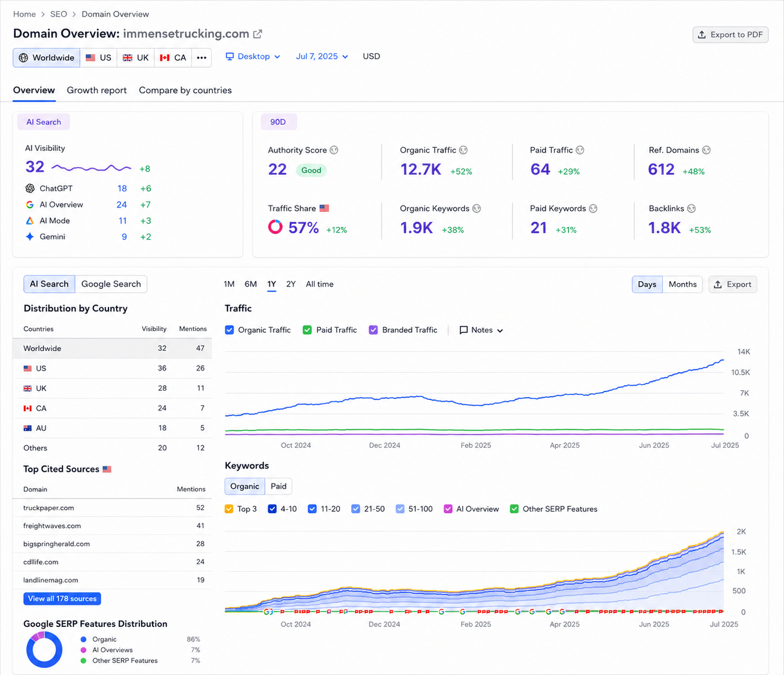
Task: Click info icon next to Backlinks
Action: click(691, 209)
